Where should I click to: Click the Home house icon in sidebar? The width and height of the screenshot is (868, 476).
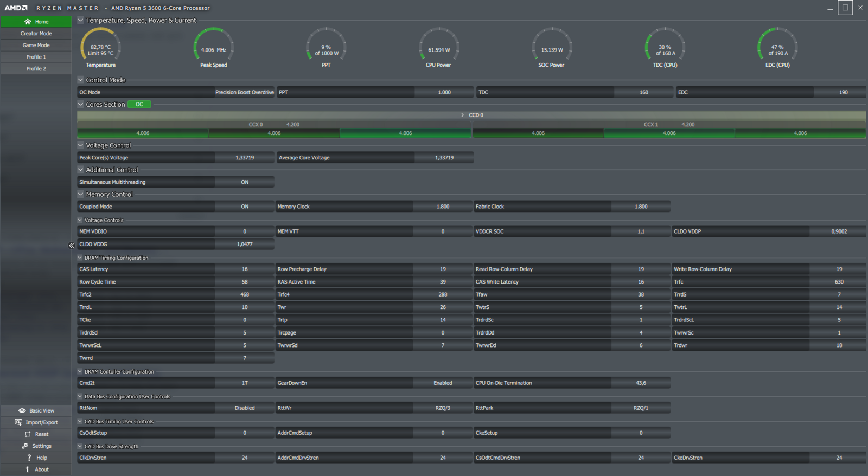pos(28,22)
